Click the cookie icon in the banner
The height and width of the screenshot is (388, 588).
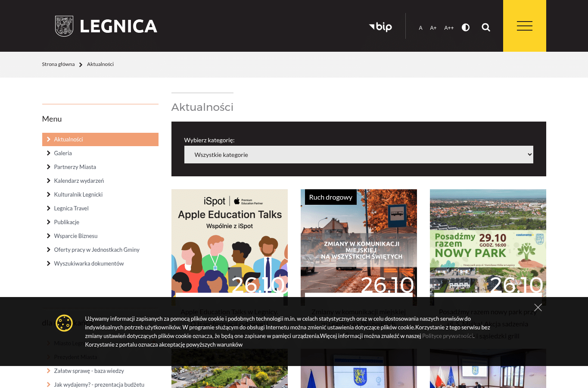[x=64, y=323]
